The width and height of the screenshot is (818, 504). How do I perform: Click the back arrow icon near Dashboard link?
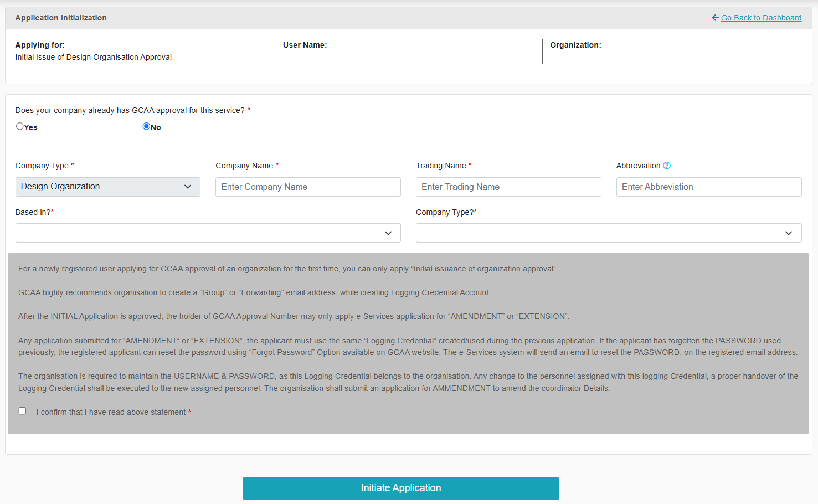pos(715,18)
